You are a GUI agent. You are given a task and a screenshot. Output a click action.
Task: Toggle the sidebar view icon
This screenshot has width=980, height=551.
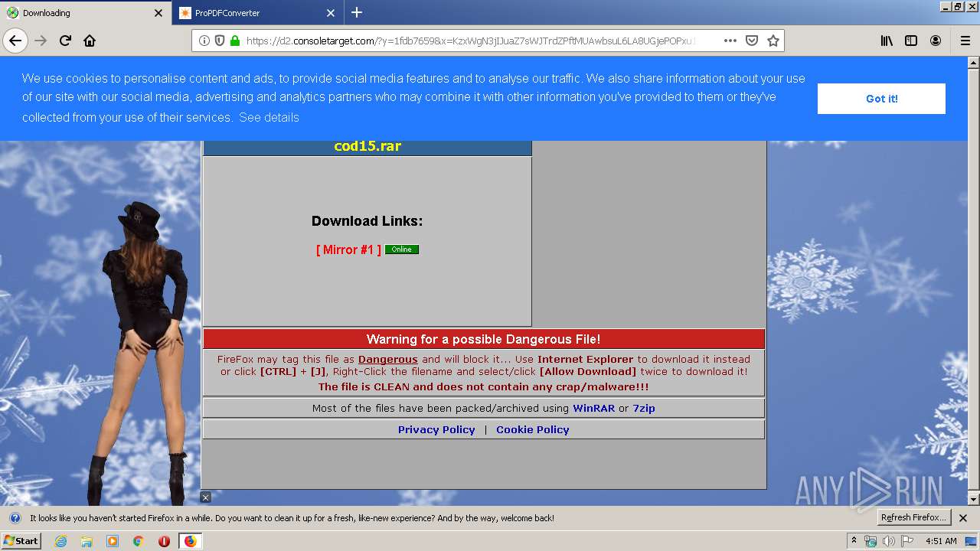pos(911,41)
